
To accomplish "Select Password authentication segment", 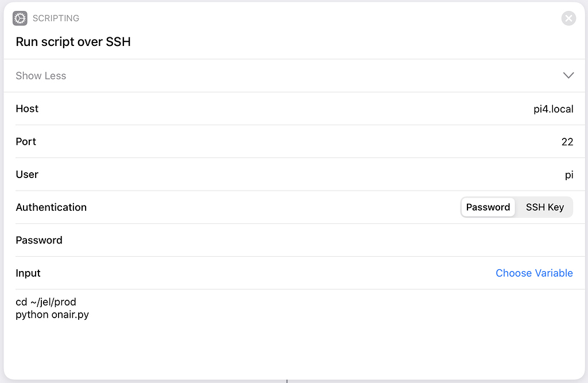I will [488, 207].
